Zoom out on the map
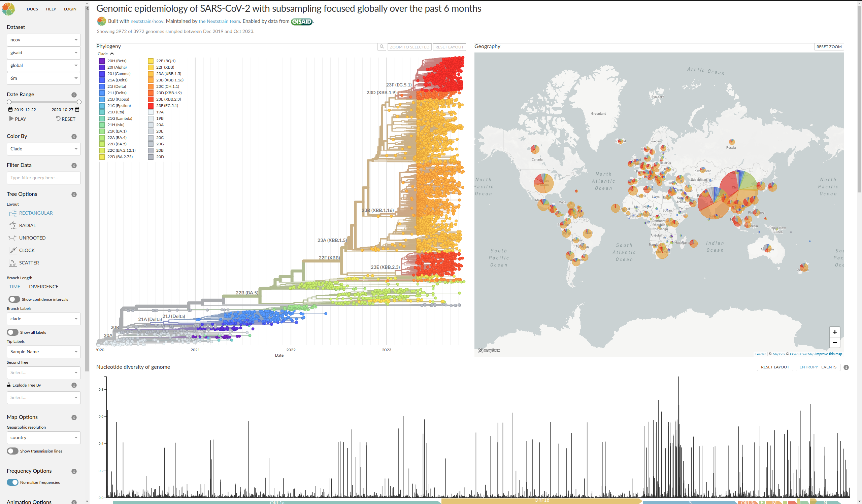The width and height of the screenshot is (862, 504). click(x=835, y=343)
